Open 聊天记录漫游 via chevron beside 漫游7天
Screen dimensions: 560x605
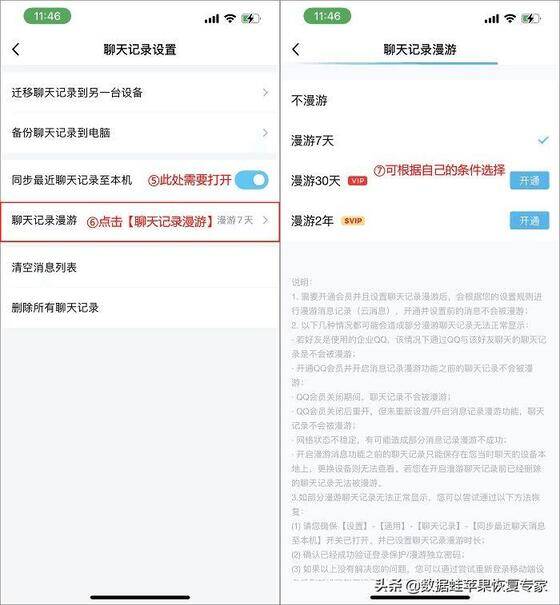(x=265, y=220)
